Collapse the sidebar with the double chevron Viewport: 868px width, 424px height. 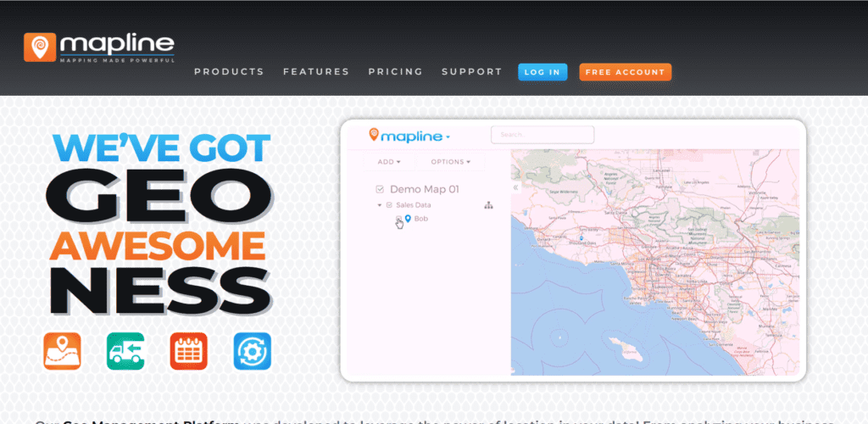coord(516,187)
